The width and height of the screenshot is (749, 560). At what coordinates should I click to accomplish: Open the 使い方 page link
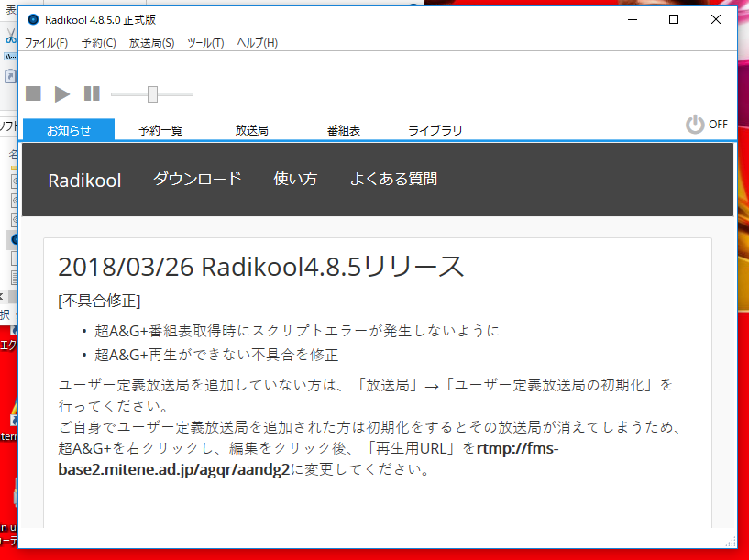[295, 179]
